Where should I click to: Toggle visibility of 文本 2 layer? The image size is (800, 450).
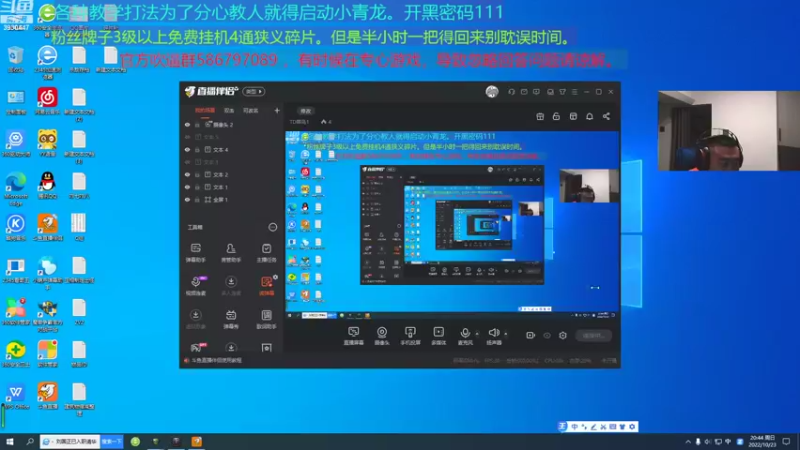point(187,174)
